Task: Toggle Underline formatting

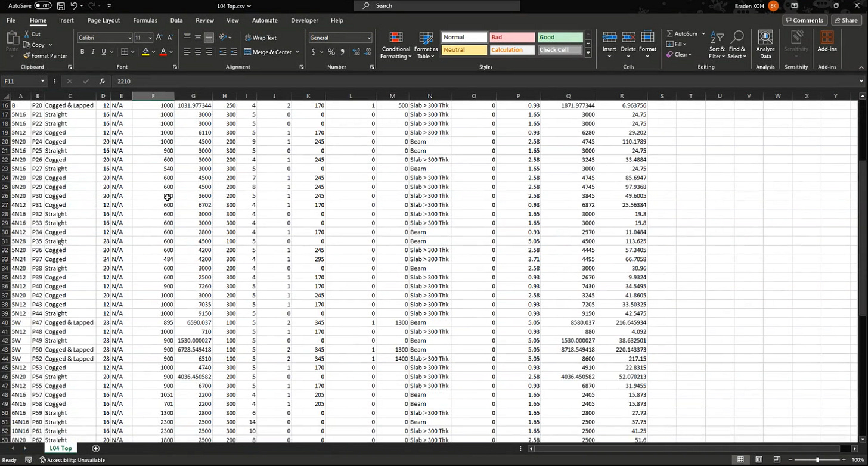Action: click(x=104, y=52)
